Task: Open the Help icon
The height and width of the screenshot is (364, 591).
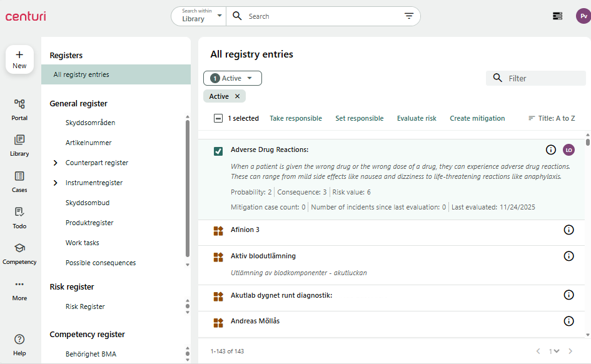Action: (19, 339)
